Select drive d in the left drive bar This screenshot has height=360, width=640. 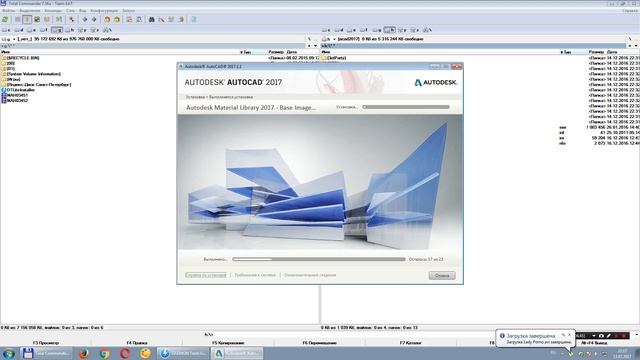pos(18,30)
